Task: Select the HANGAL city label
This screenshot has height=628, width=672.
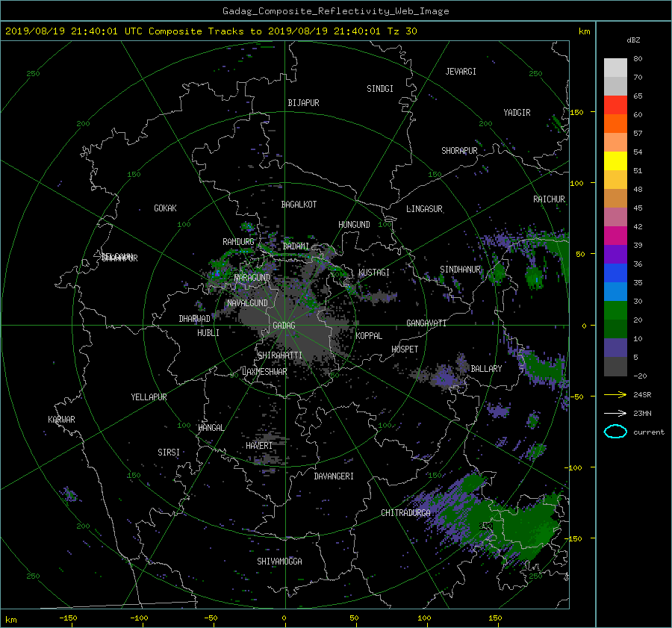Action: pos(211,428)
